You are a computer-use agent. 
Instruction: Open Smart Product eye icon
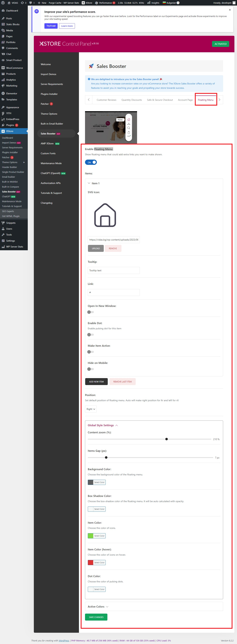tap(3, 60)
